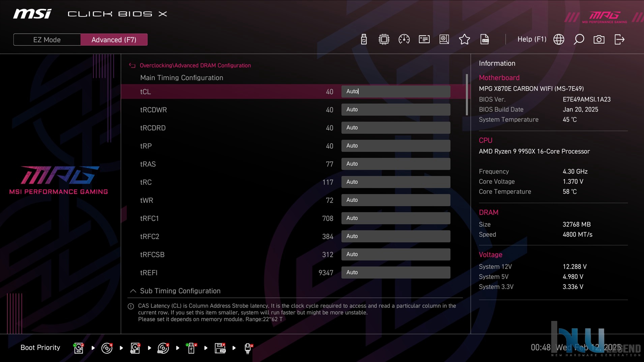Screen dimensions: 644x362
Task: Select the USB floppy boot device icon
Action: [x=220, y=348]
